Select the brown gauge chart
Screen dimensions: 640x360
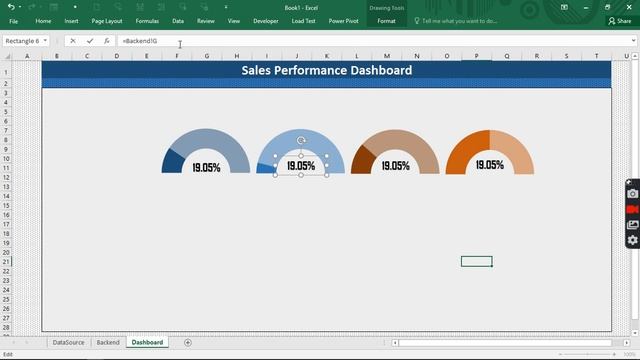[x=395, y=152]
